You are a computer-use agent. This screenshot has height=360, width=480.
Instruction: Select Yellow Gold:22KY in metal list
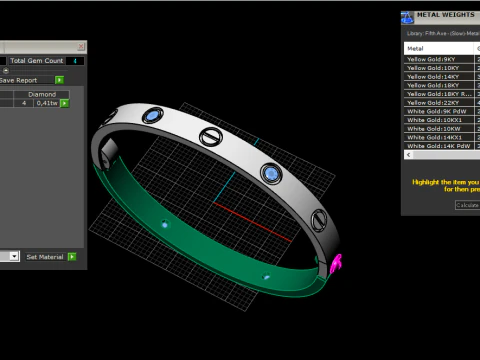[x=438, y=103]
